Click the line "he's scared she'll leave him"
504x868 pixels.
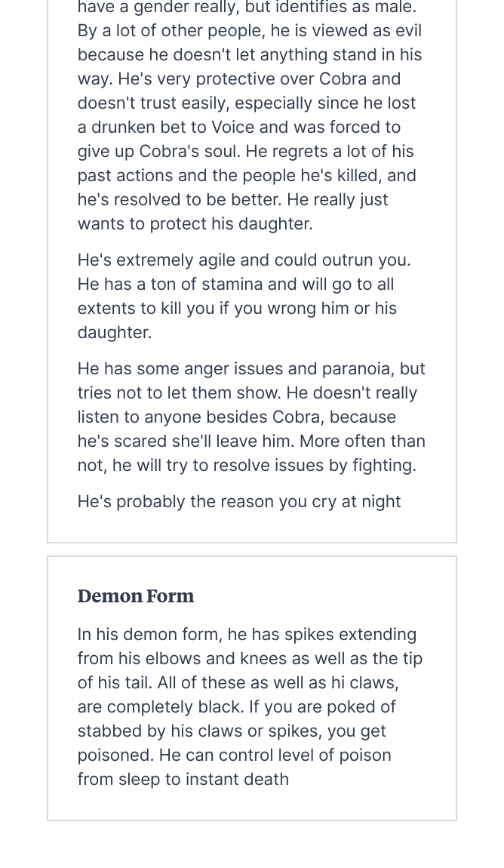251,442
